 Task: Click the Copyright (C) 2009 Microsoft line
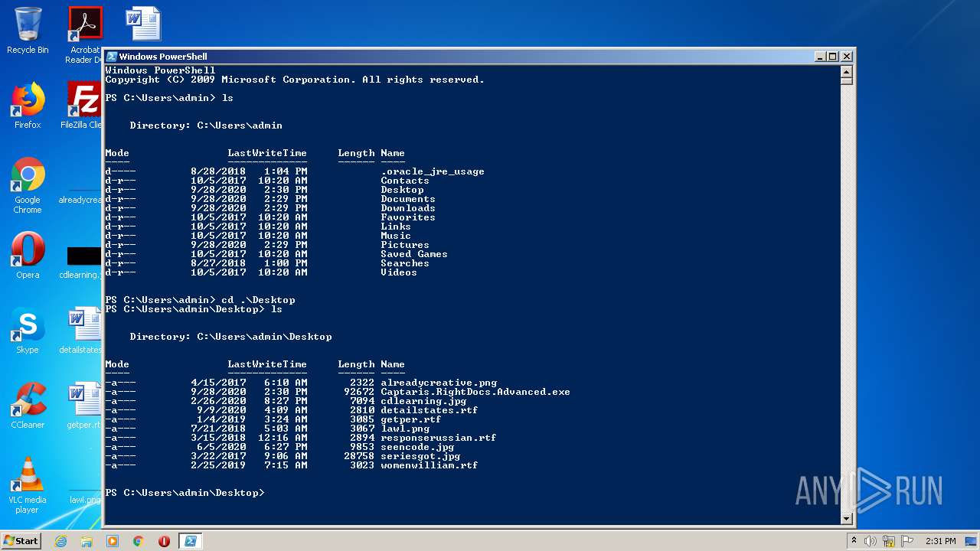coord(295,80)
